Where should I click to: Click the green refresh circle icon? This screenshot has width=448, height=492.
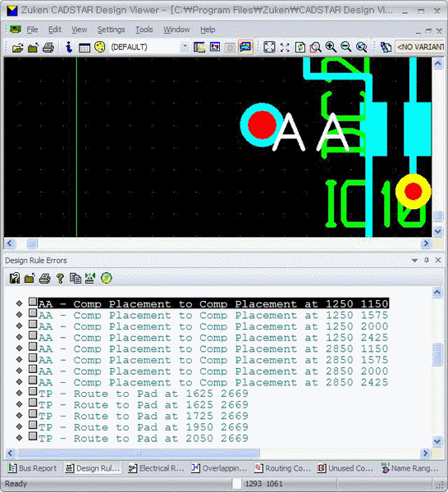coord(106,278)
